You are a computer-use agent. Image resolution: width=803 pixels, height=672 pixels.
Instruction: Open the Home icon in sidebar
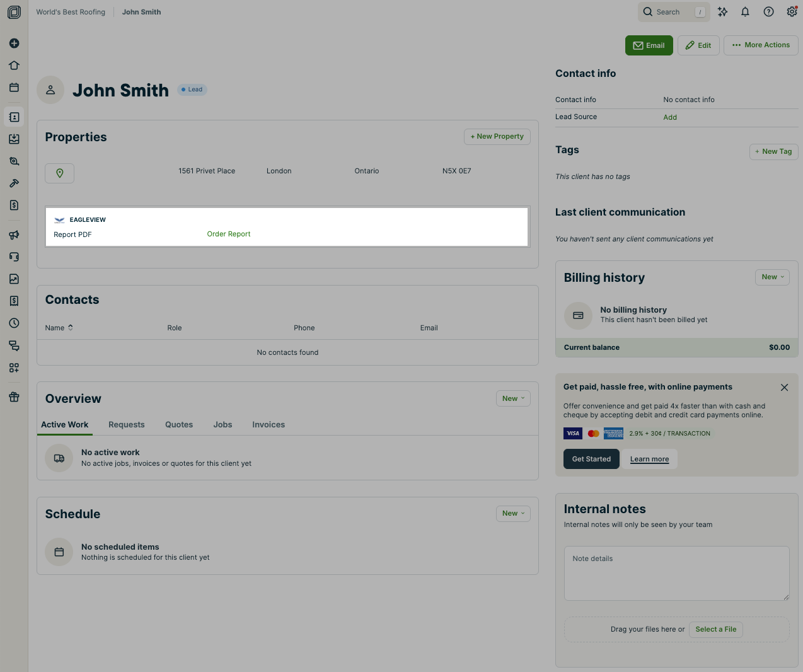point(14,66)
